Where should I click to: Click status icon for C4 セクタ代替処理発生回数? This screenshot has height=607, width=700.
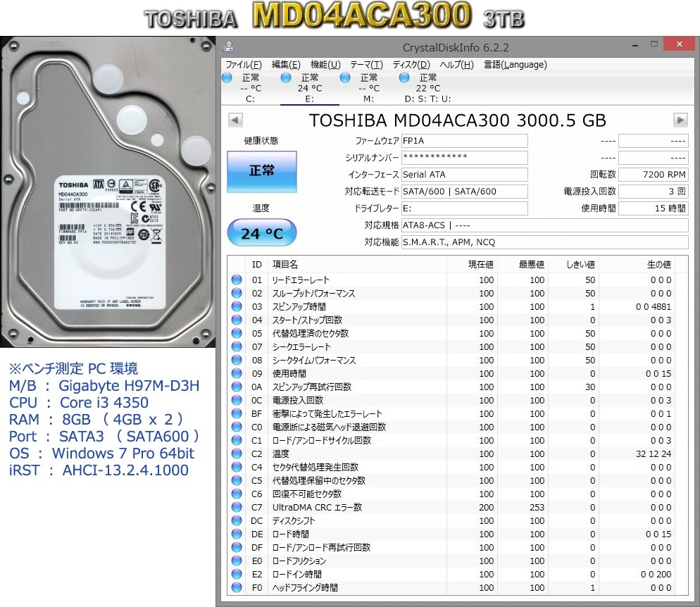(x=237, y=468)
